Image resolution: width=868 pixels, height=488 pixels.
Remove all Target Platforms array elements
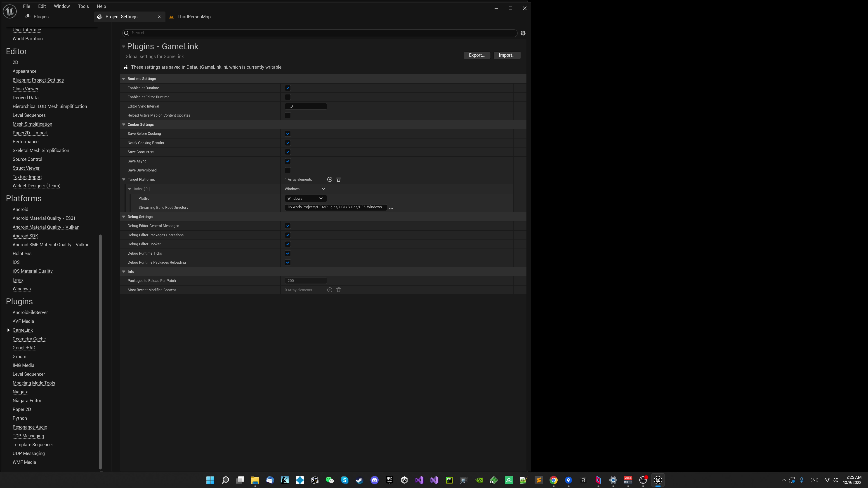tap(339, 180)
